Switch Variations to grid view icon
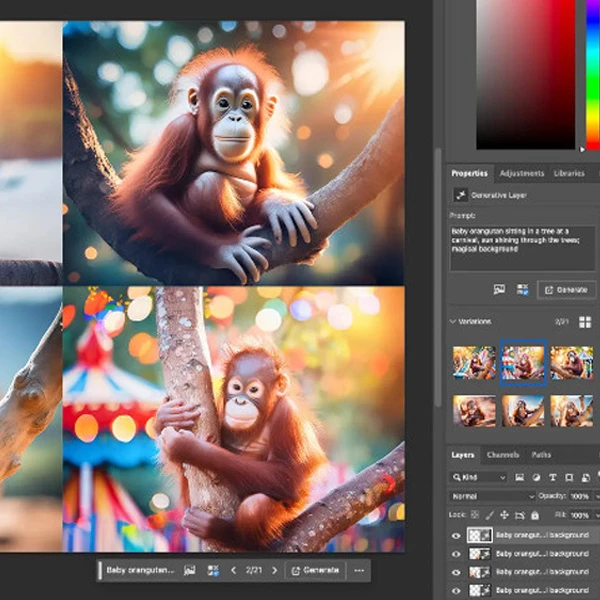 585,322
